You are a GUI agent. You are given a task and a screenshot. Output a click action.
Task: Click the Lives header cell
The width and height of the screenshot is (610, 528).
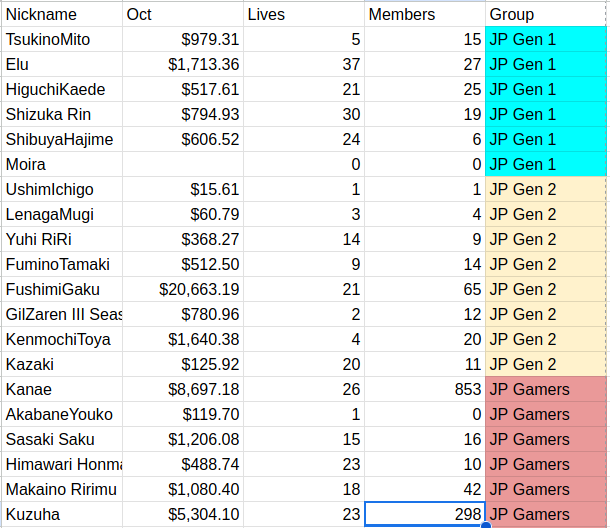(x=304, y=14)
